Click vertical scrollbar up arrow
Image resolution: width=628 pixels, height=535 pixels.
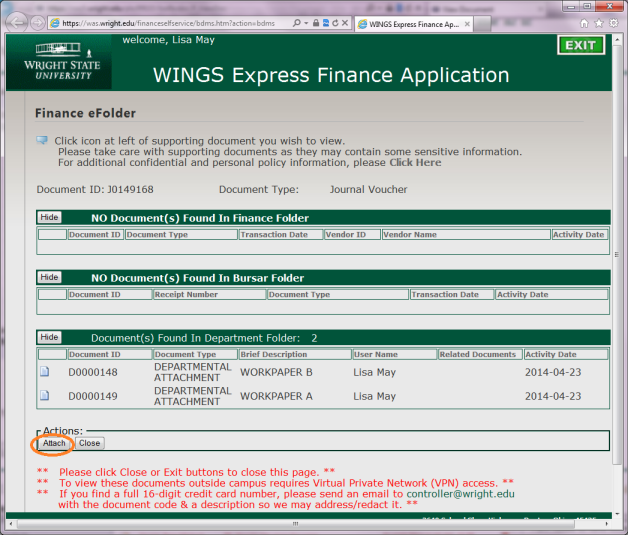(617, 39)
